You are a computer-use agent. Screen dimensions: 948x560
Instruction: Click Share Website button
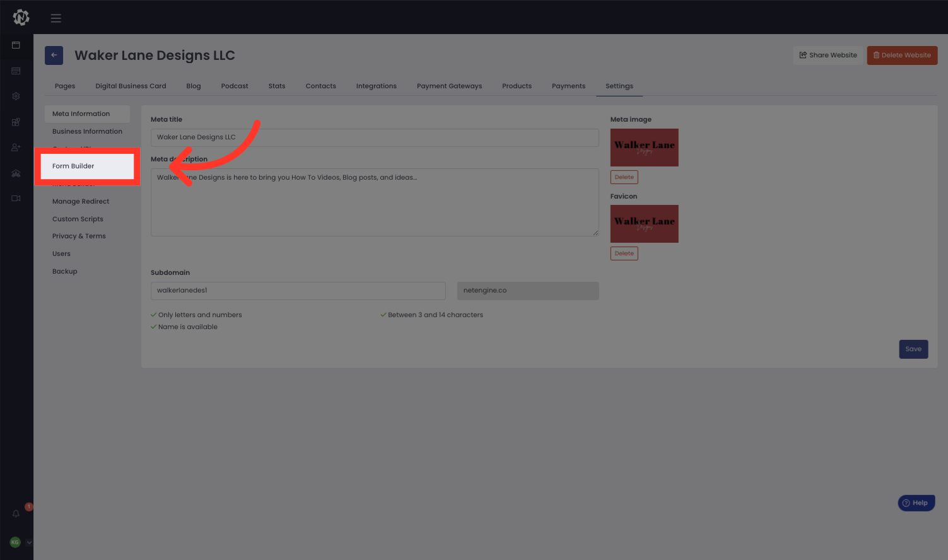[x=828, y=55]
